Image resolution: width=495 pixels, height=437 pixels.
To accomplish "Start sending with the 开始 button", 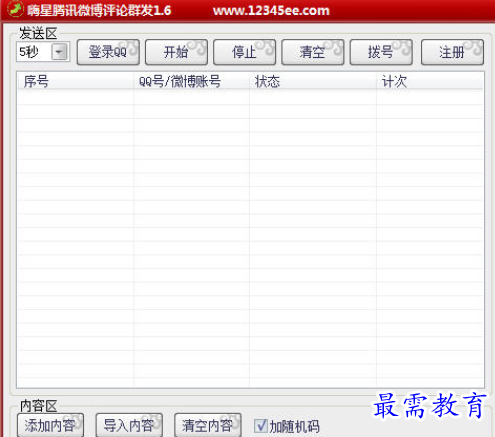I will point(176,52).
